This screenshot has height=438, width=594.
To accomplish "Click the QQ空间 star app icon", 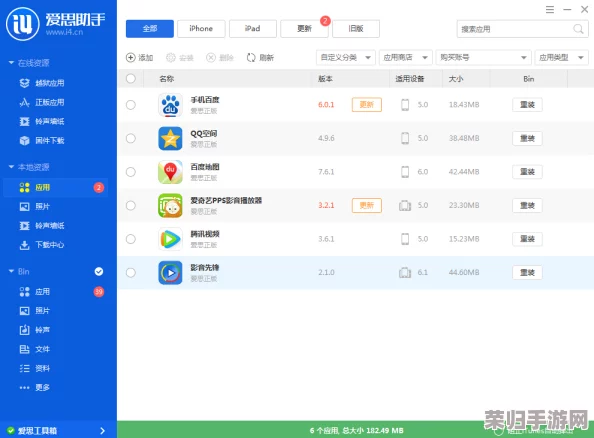I will pyautogui.click(x=170, y=138).
